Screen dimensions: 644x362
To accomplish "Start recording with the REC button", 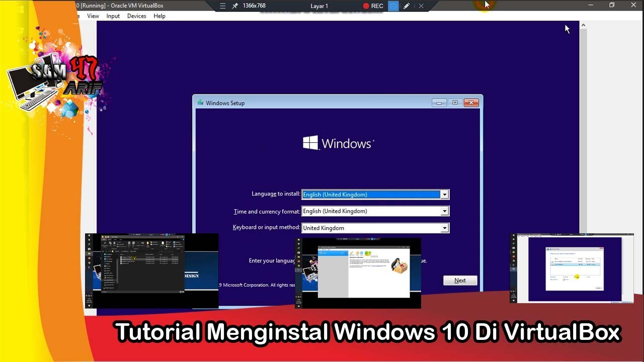I will (x=373, y=6).
